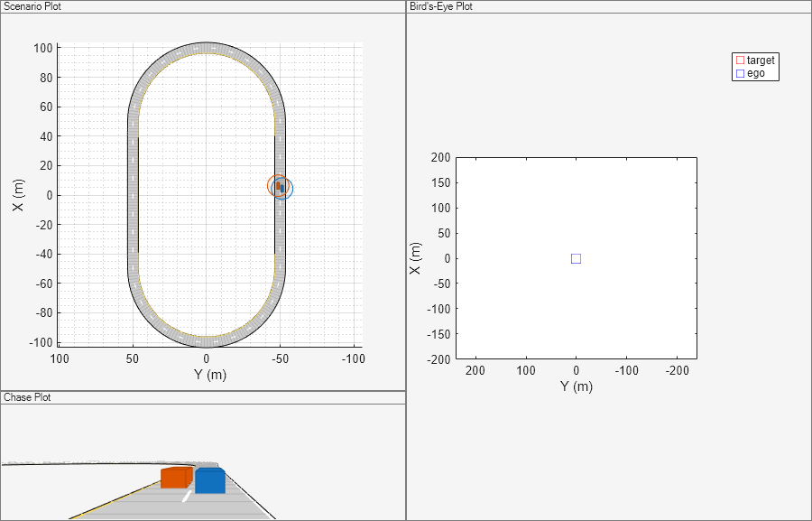Click the blue vehicle in Chase Plot
Viewport: 812px width, 521px height.
point(210,480)
